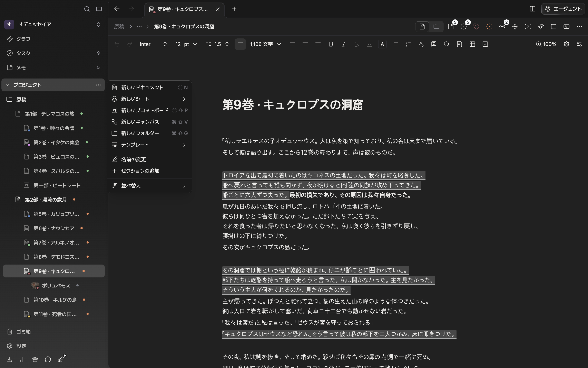
Task: Select 名前の変更 in menu
Action: click(149, 159)
